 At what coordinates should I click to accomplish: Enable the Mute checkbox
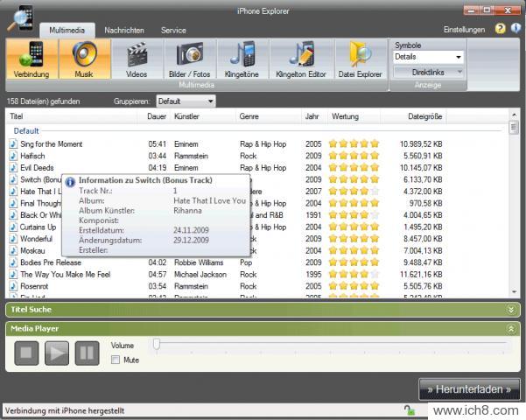coord(116,359)
